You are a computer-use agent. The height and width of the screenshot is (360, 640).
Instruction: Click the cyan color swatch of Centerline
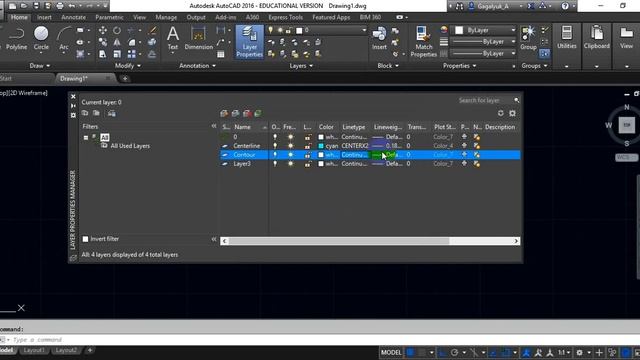(321, 146)
